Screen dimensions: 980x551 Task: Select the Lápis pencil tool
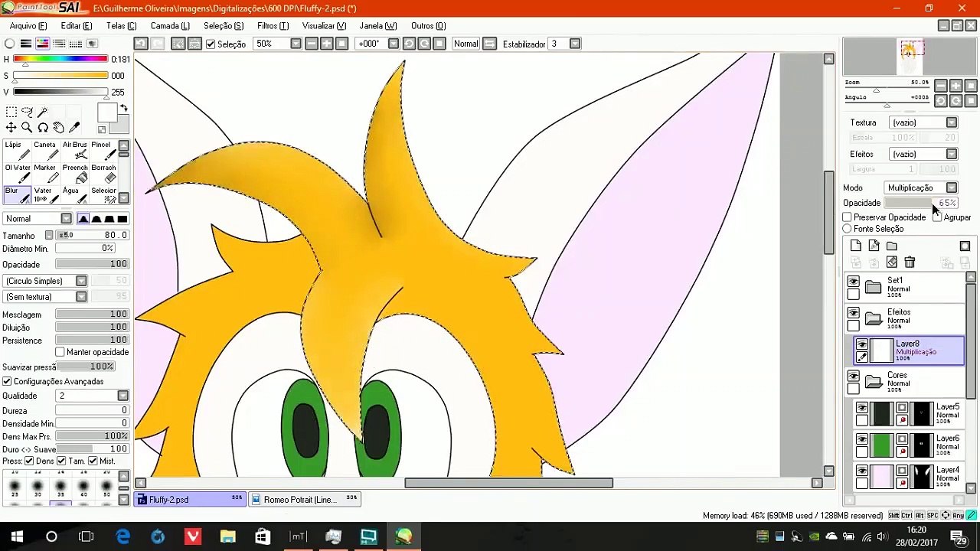click(x=18, y=150)
